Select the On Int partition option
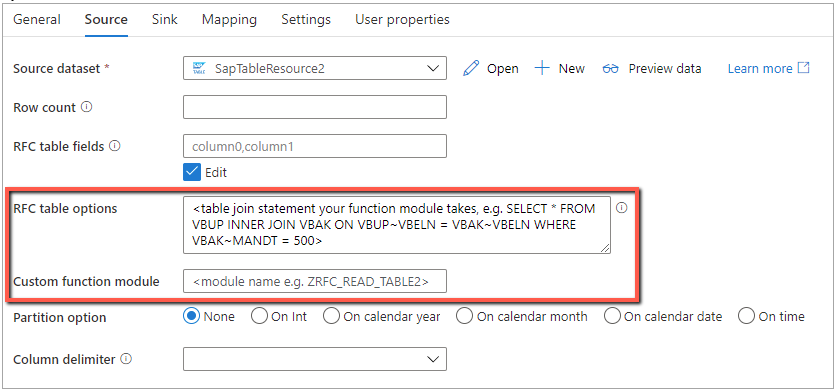 [259, 316]
